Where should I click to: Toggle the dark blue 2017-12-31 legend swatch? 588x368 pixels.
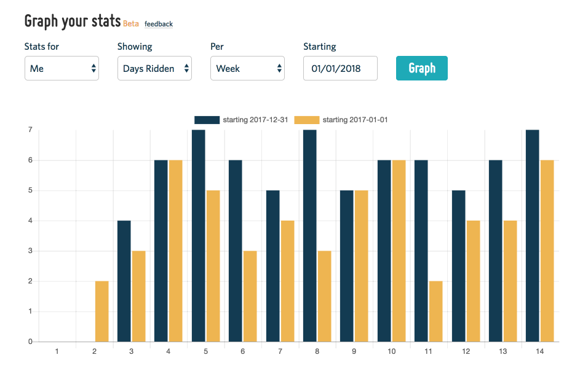[207, 120]
